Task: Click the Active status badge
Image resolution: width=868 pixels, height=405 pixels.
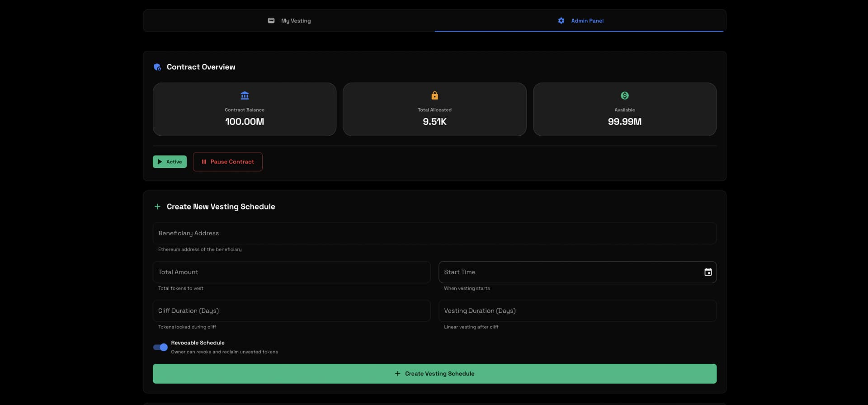Action: click(170, 162)
